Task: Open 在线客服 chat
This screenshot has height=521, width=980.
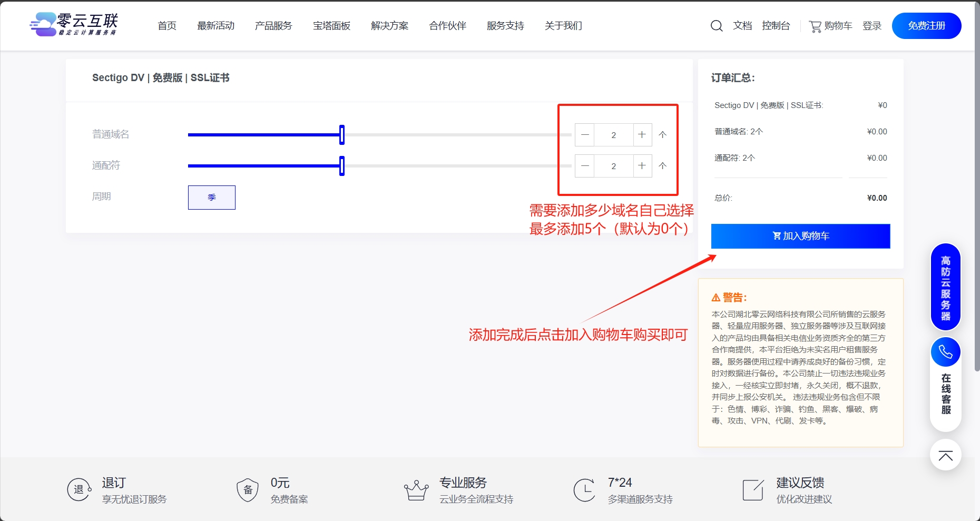Action: click(946, 394)
